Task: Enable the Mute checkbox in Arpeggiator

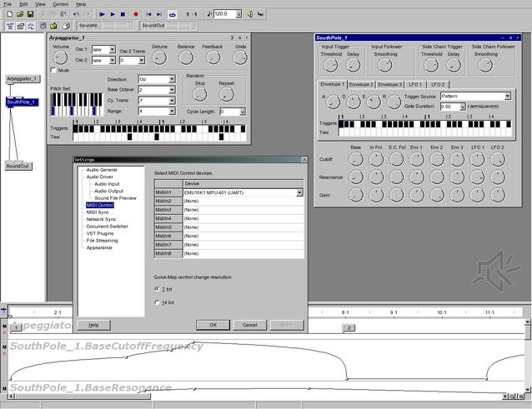Action: [53, 71]
